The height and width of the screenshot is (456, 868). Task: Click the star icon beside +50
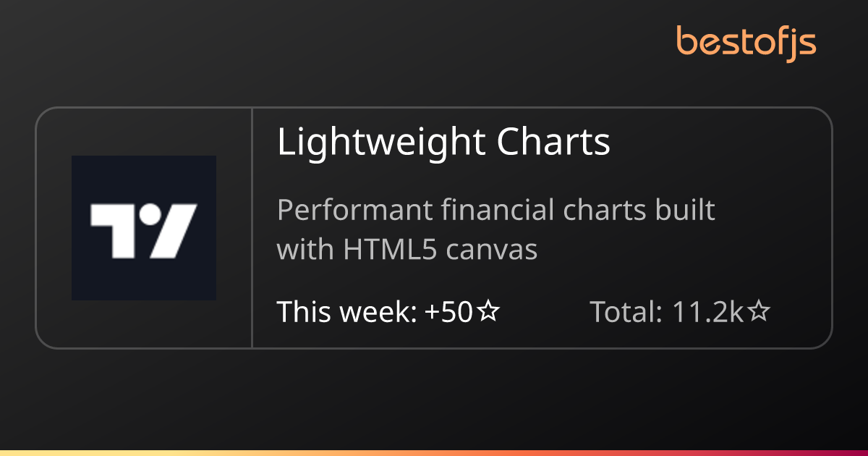tap(490, 312)
